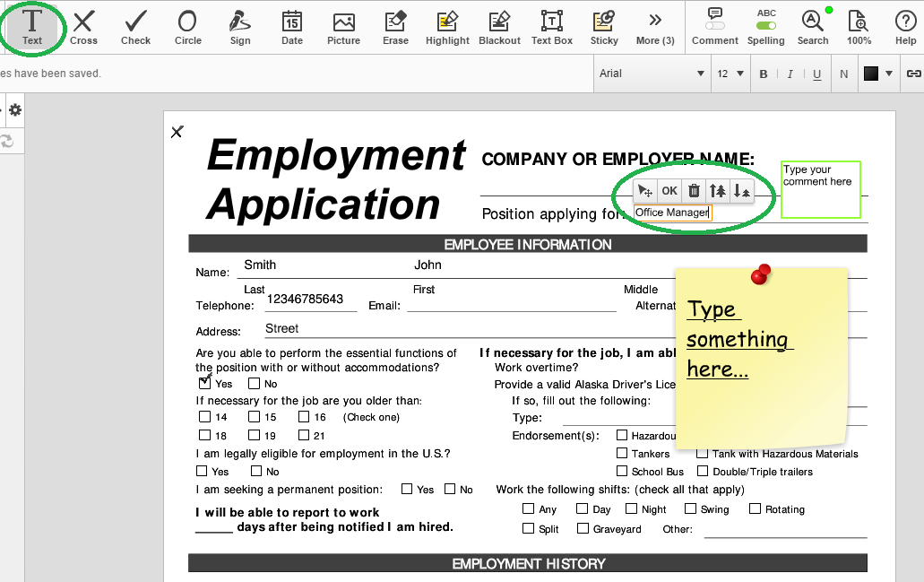
Task: Select the Check mark tool
Action: 135,27
